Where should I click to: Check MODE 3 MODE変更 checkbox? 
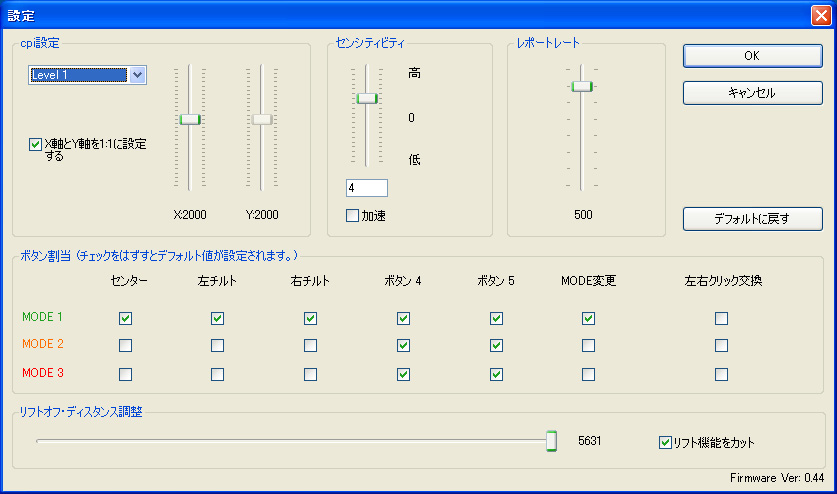tap(588, 374)
